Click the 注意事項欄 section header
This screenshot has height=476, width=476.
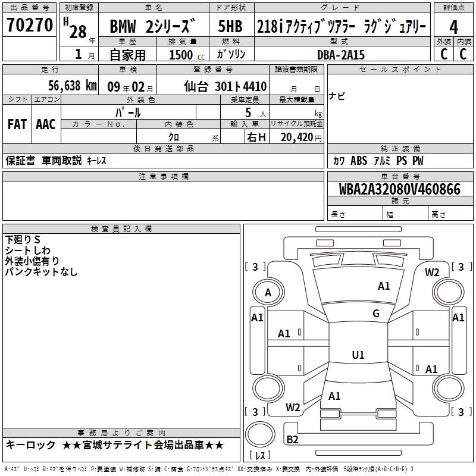(163, 176)
